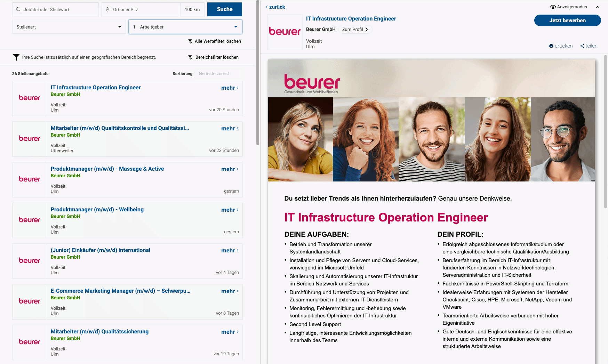Click Jetzt bewerben button
Viewport: 608px width, 364px height.
567,21
